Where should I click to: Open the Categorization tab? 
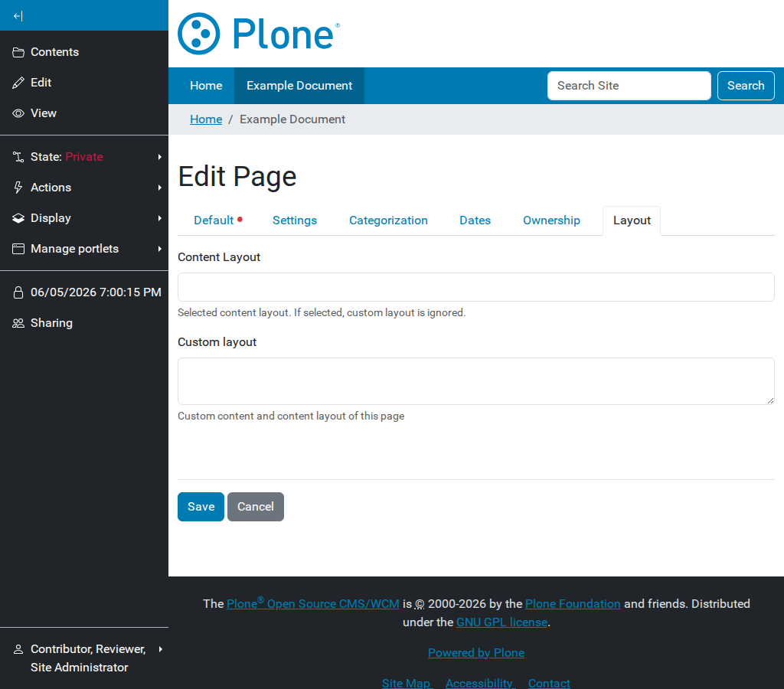point(388,220)
